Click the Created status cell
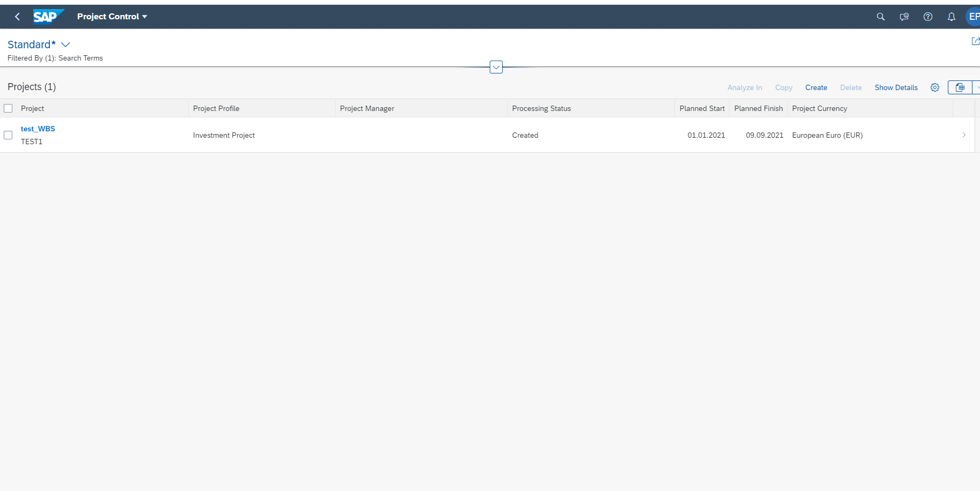Viewport: 980px width, 491px height. (x=525, y=135)
